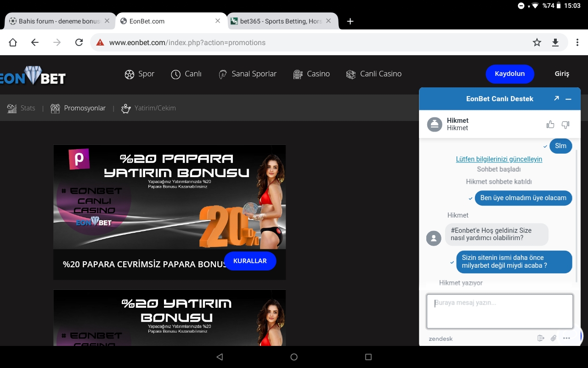Click the 'Slm' chat message bubble
This screenshot has width=588, height=368.
(560, 146)
